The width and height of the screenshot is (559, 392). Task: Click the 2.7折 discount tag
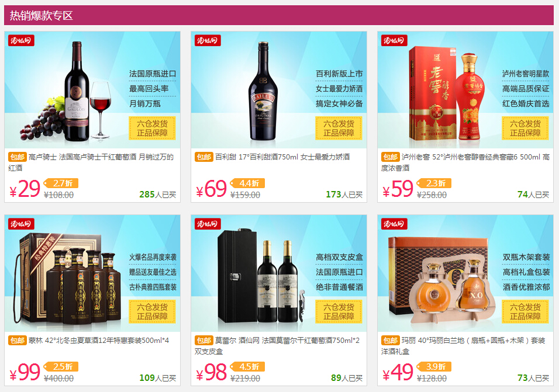tap(61, 183)
